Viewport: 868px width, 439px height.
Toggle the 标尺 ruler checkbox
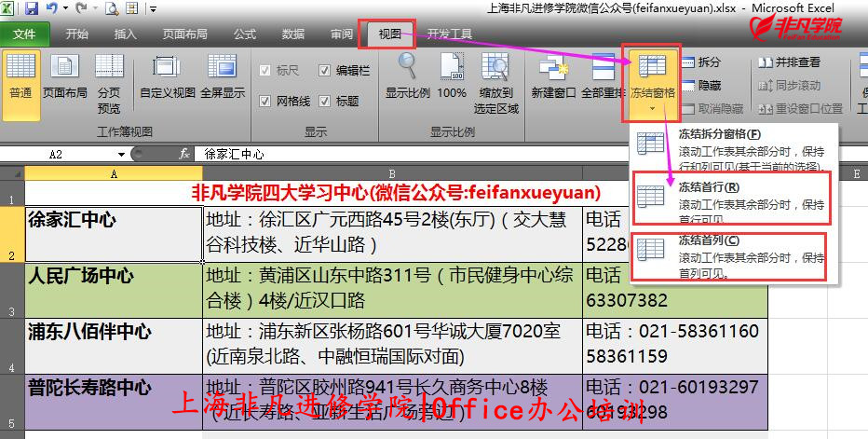265,71
